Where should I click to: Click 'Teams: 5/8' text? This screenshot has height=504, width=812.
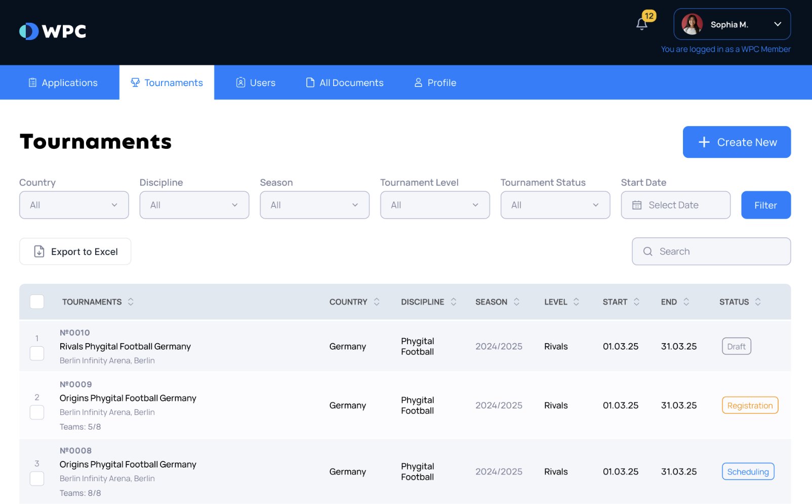pos(80,427)
